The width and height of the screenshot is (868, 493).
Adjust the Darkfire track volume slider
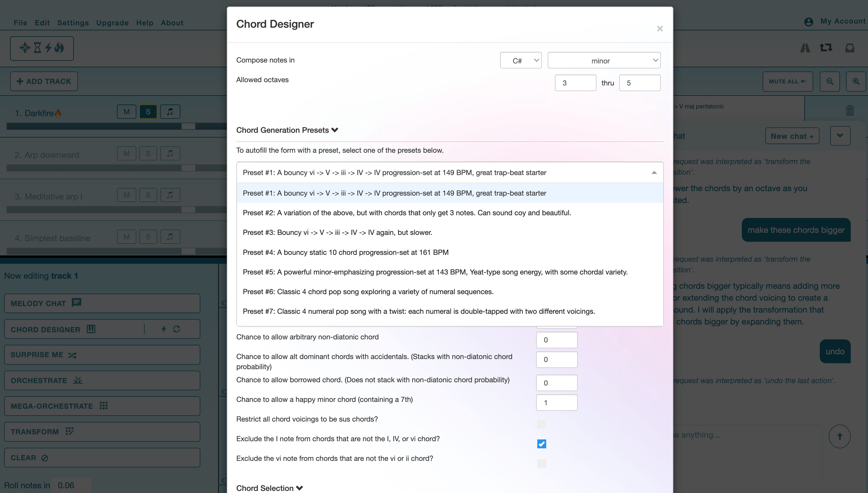pyautogui.click(x=188, y=126)
